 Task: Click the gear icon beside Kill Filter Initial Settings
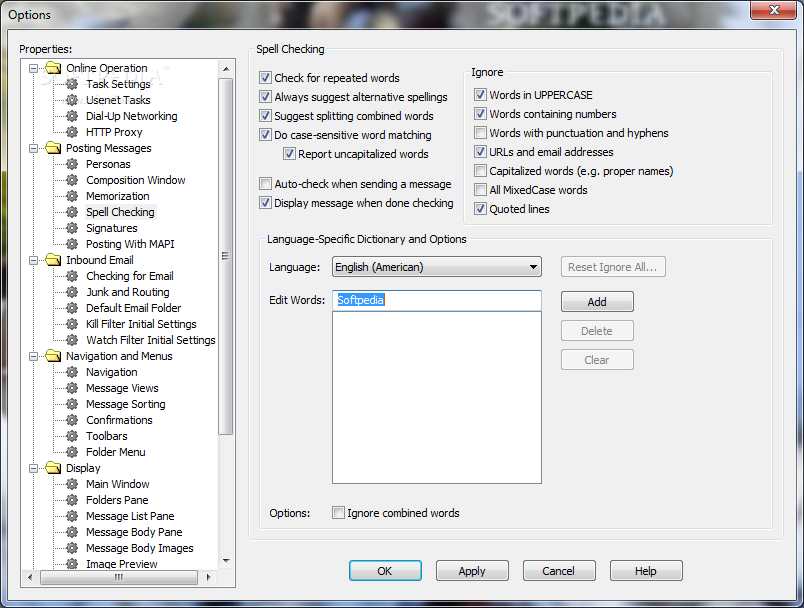(x=72, y=324)
